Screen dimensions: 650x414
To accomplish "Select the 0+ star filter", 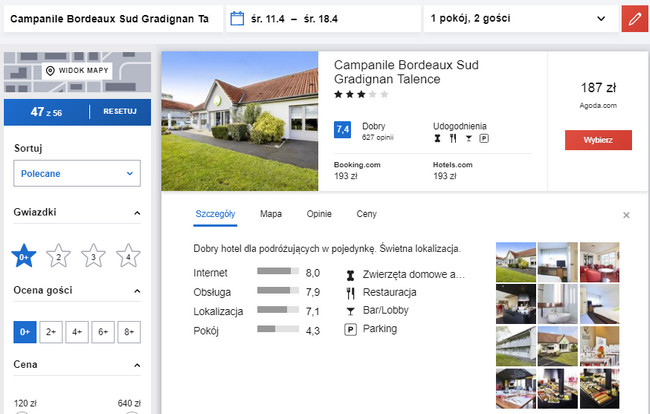I will (24, 256).
